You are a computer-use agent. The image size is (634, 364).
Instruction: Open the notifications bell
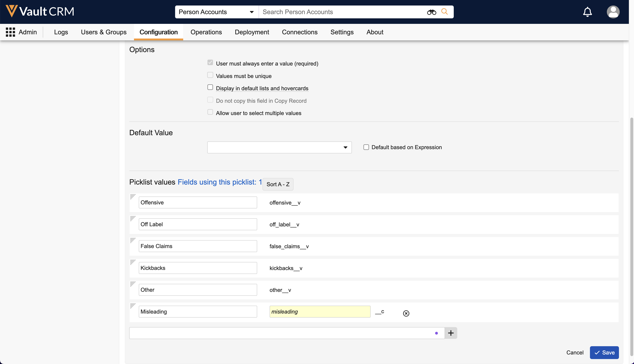point(587,12)
